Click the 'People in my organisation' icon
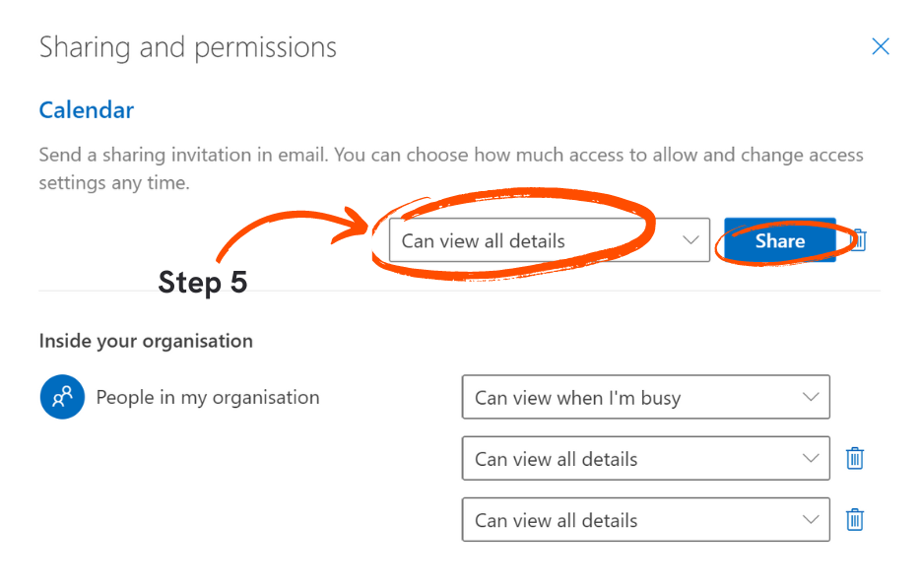 tap(61, 397)
